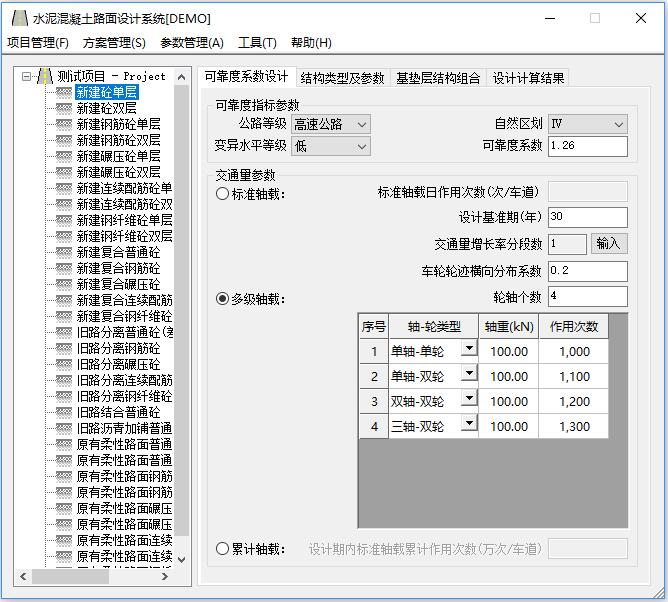Screen dimensions: 668x602
Task: Select tree item 旧路分离连续配筋
Action: (x=124, y=380)
